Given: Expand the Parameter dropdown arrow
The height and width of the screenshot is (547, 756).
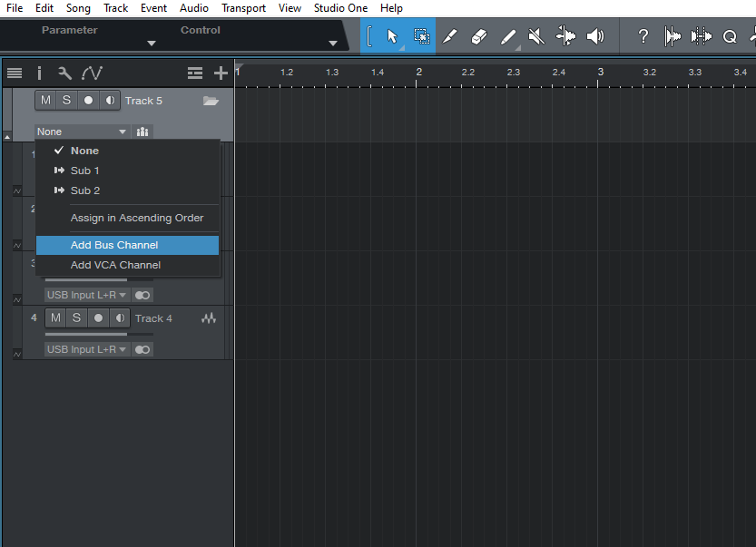Looking at the screenshot, I should pos(152,44).
